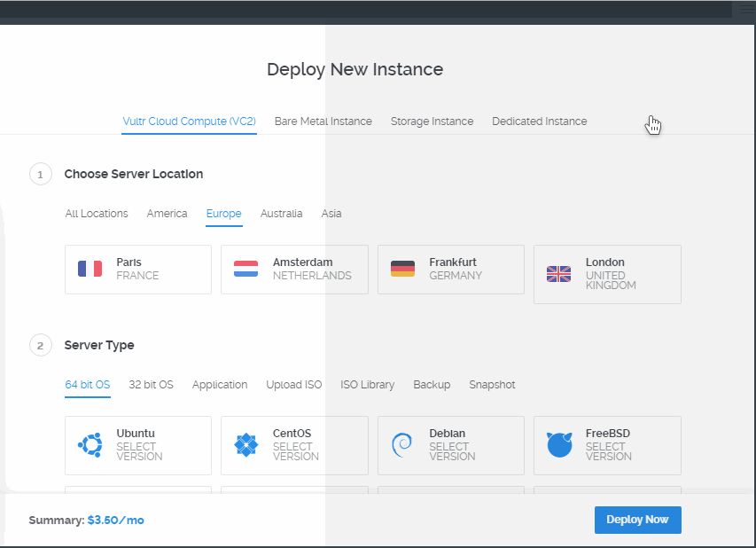Select the Storage Instance tab
Viewport: 756px width, 548px height.
point(432,121)
